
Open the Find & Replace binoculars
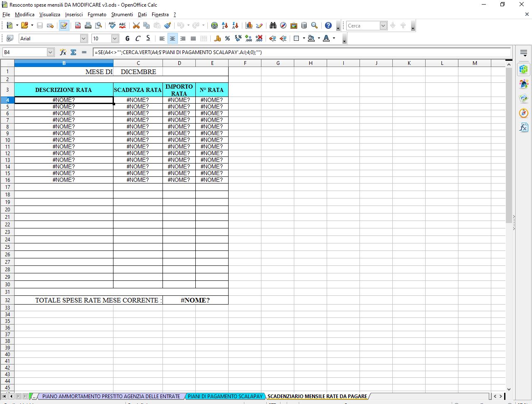(273, 25)
